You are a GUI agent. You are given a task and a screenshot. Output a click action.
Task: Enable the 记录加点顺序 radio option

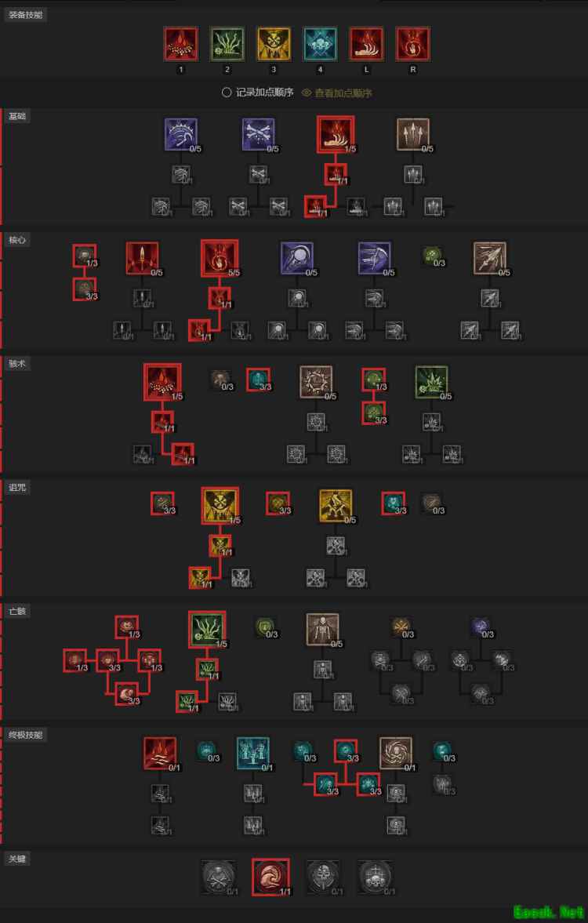coord(226,93)
